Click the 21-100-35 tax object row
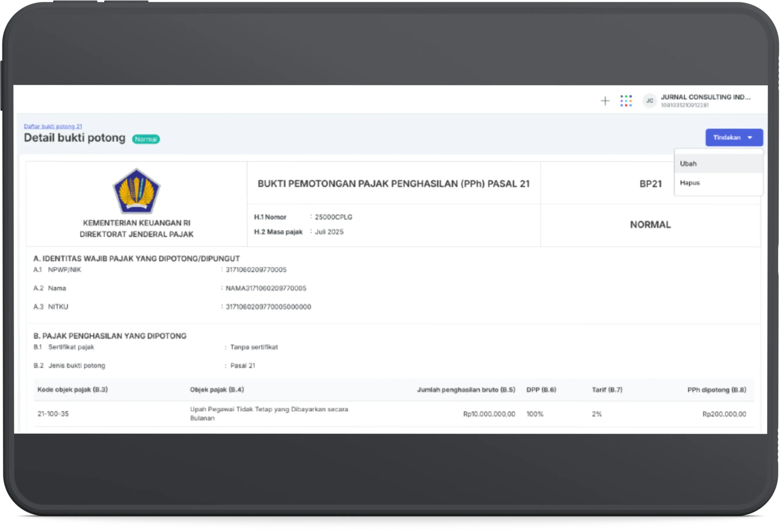The height and width of the screenshot is (532, 780). click(x=53, y=414)
